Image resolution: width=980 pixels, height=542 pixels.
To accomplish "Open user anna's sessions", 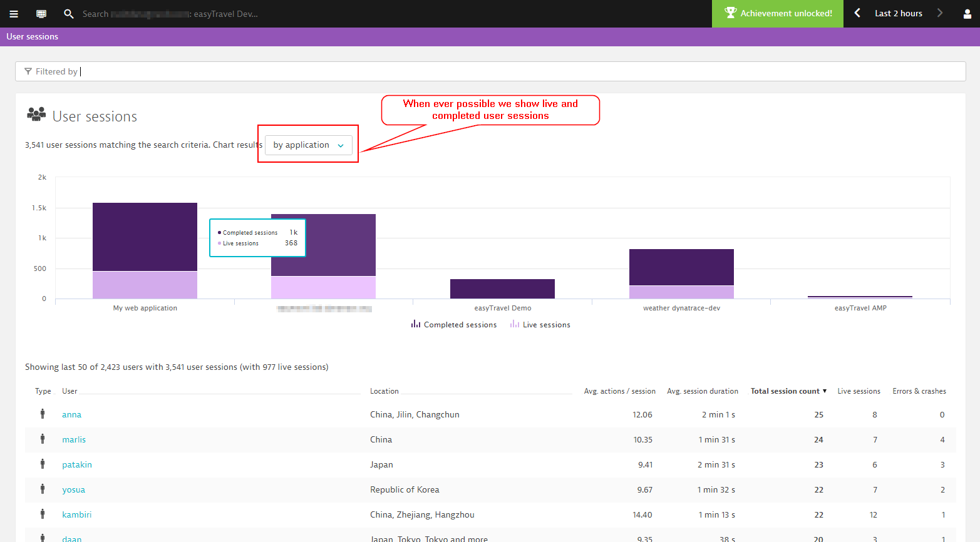I will [71, 414].
